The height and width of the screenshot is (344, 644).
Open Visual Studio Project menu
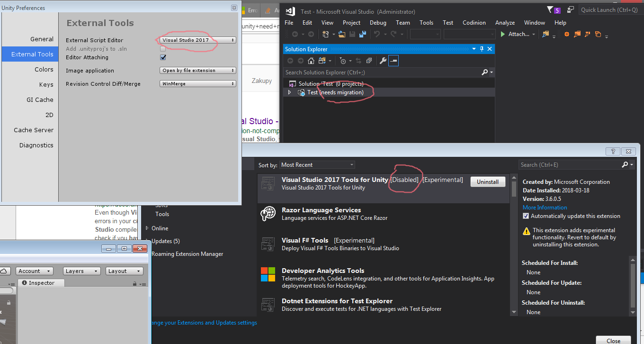pos(351,22)
